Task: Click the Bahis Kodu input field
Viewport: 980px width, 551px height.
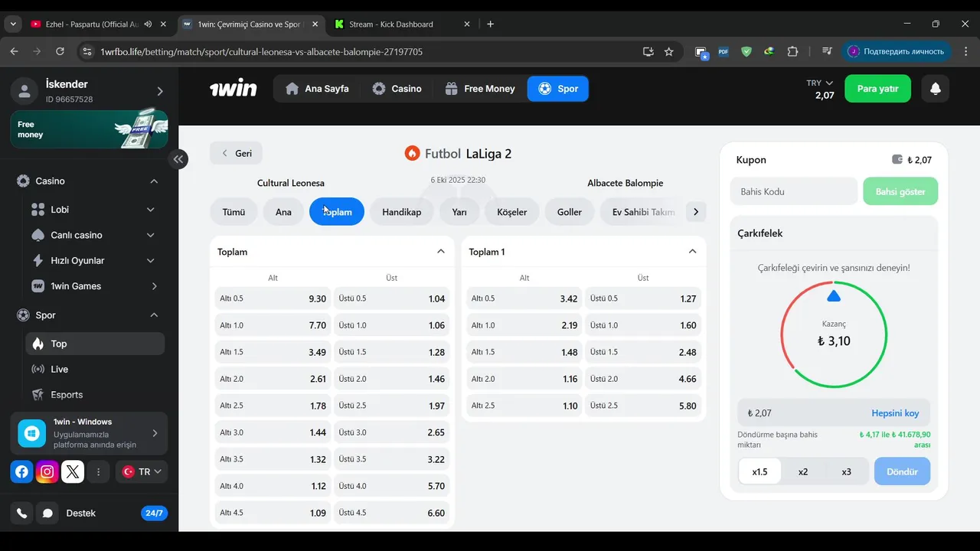Action: [x=794, y=191]
